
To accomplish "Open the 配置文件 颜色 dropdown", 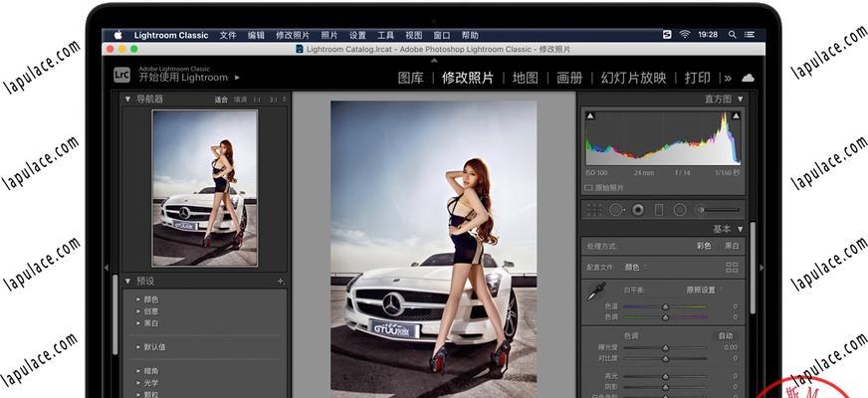I will click(635, 268).
